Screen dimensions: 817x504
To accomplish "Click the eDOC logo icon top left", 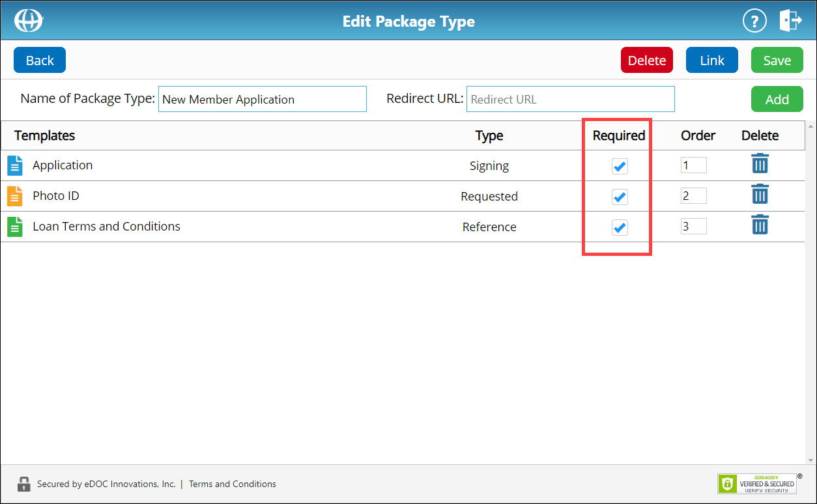I will [28, 20].
